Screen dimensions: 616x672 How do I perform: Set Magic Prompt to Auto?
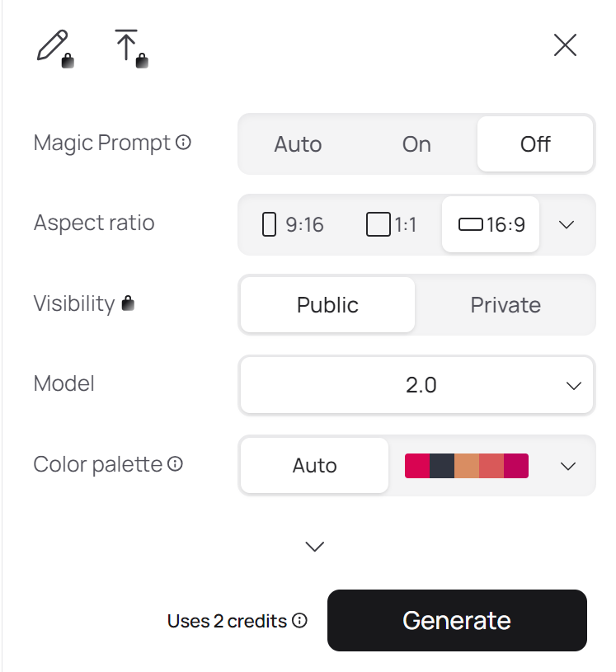click(x=298, y=144)
